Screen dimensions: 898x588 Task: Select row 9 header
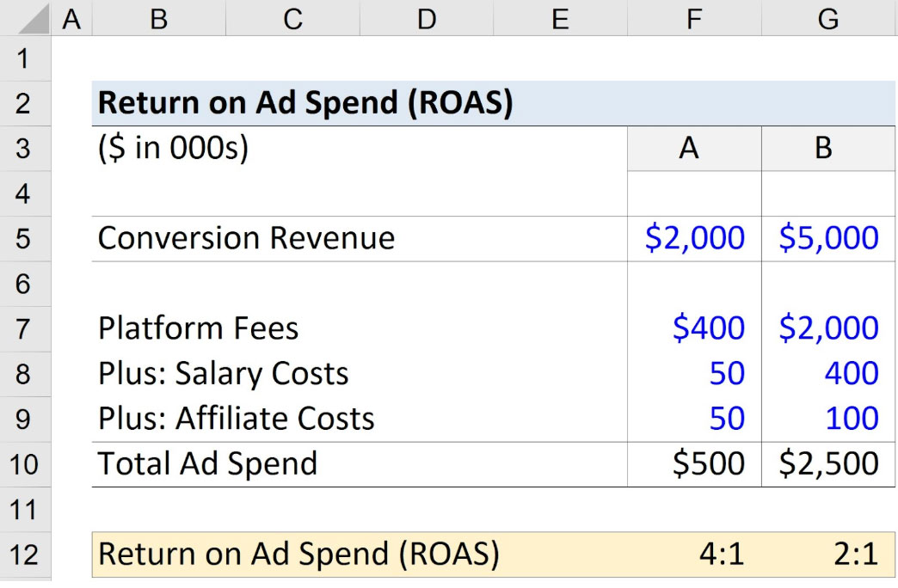25,420
